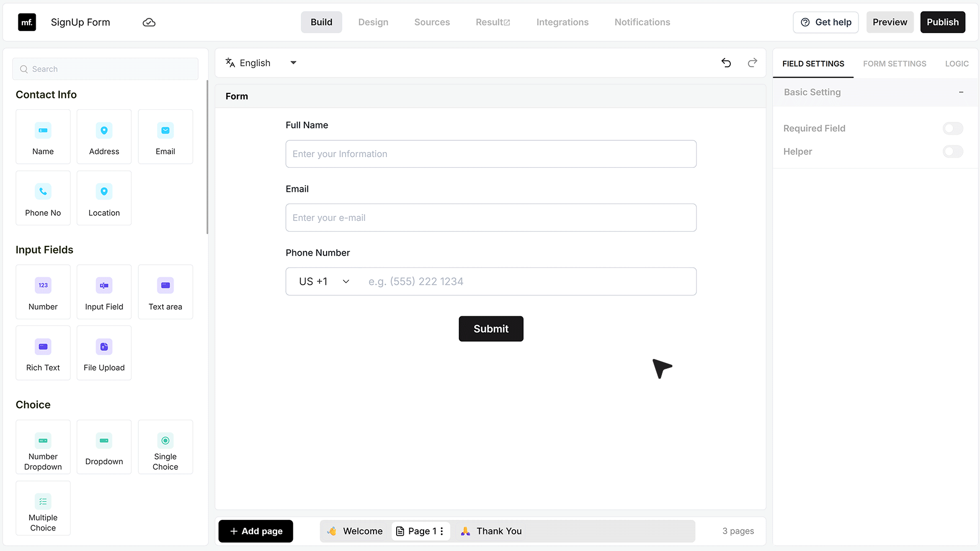Add the Rich Text element
980x551 pixels.
(x=43, y=353)
